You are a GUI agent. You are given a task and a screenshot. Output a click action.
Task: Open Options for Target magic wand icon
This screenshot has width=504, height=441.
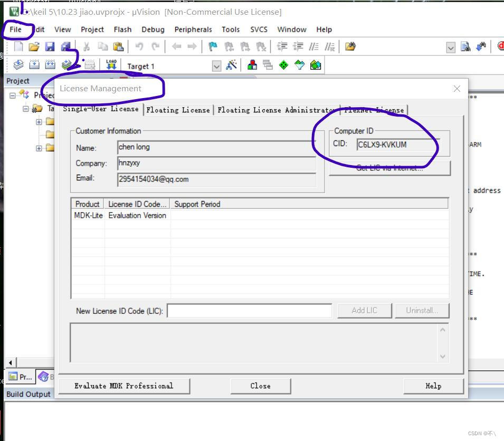[x=232, y=65]
